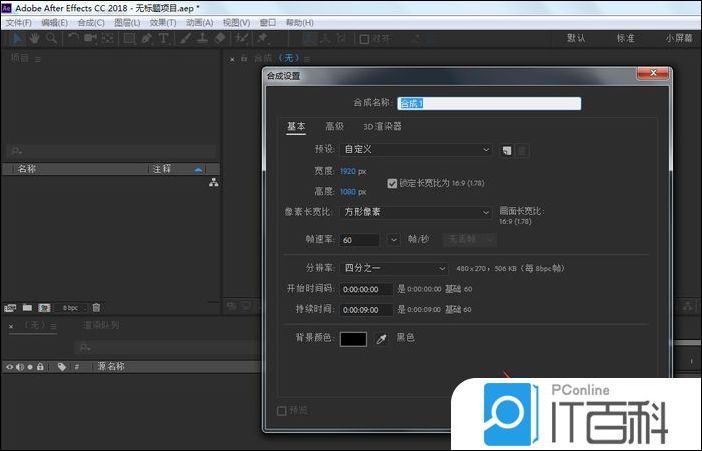
Task: Click the trash icon in project panel
Action: pos(97,308)
